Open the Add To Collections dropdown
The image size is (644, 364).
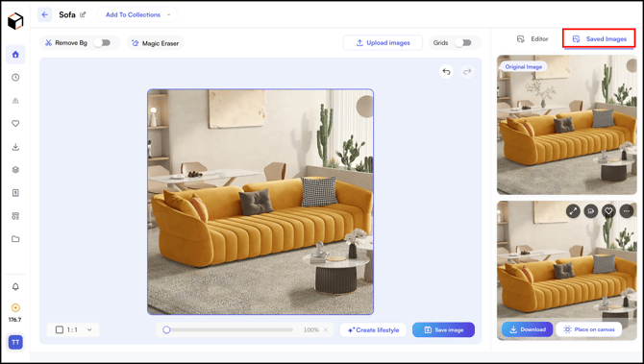pos(137,14)
